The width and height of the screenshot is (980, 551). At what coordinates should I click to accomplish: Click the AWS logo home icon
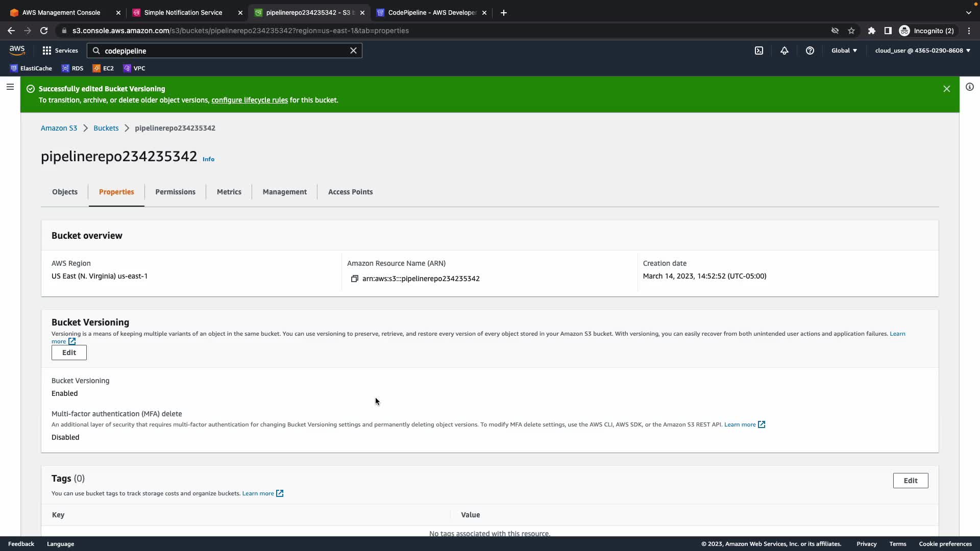point(17,50)
